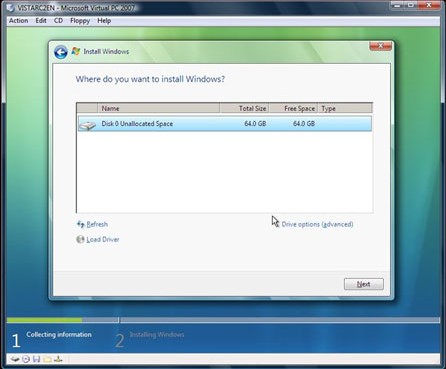446x369 pixels.
Task: Click the Refresh icon below the disk list
Action: coord(80,224)
